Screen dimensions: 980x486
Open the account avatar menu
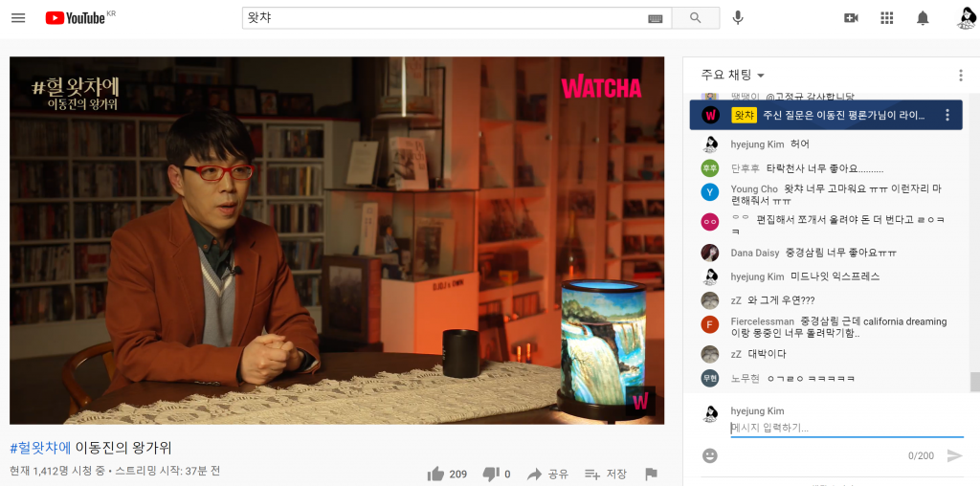[x=966, y=17]
